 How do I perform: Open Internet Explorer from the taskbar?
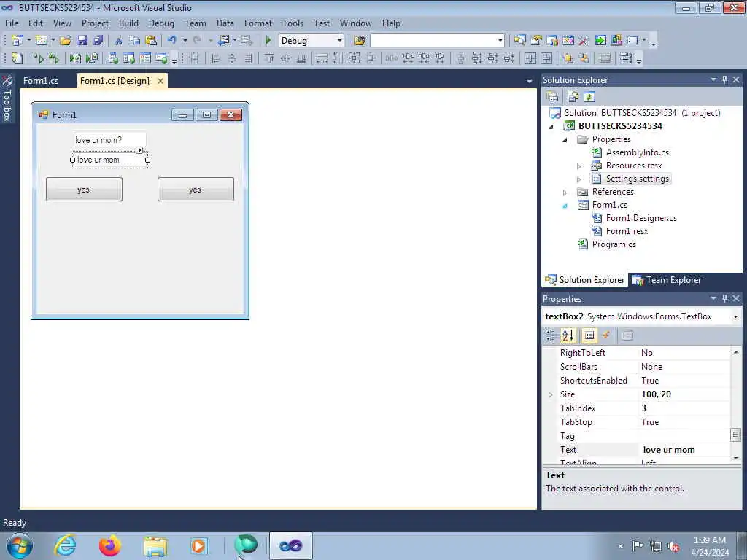coord(65,545)
